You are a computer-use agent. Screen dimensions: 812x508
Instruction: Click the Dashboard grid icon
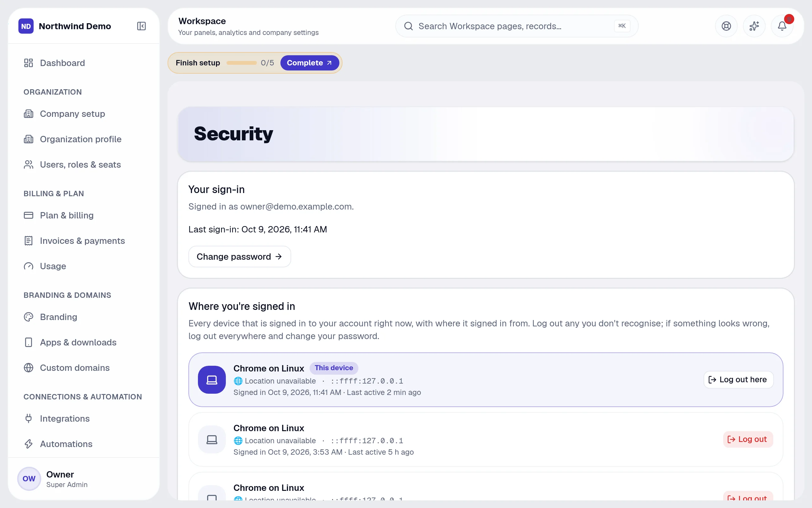pyautogui.click(x=29, y=63)
